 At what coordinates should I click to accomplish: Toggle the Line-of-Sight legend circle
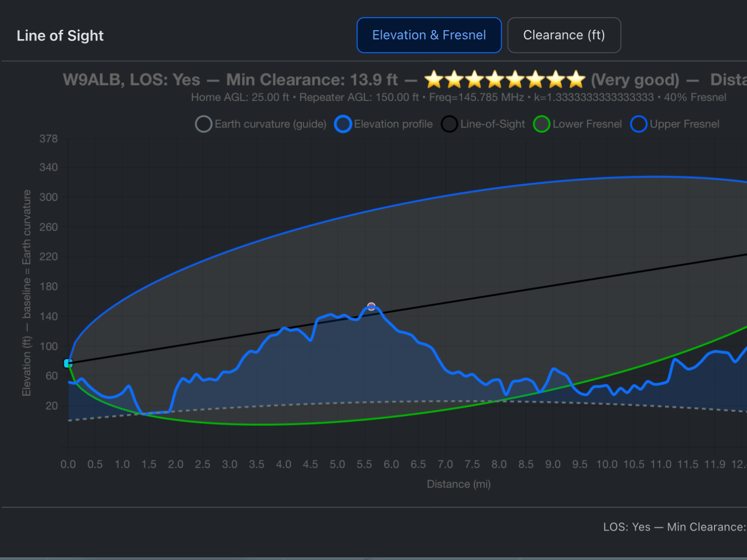(x=449, y=124)
